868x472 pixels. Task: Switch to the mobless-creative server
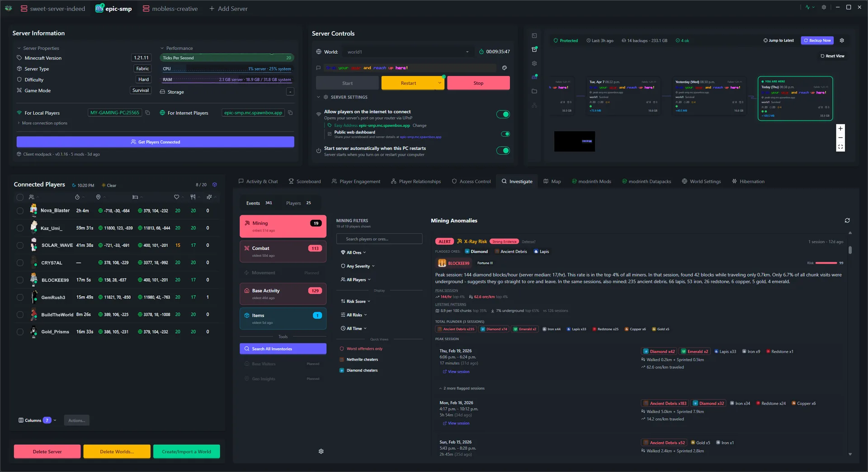coord(170,8)
